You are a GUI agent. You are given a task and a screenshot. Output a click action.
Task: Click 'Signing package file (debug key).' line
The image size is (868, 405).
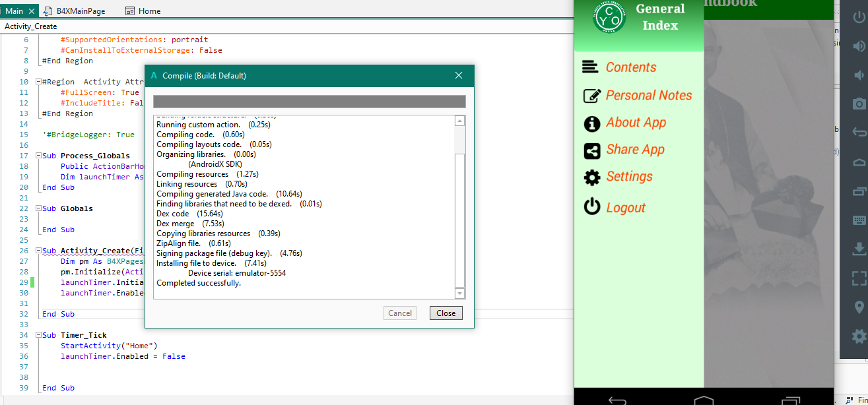(x=229, y=253)
